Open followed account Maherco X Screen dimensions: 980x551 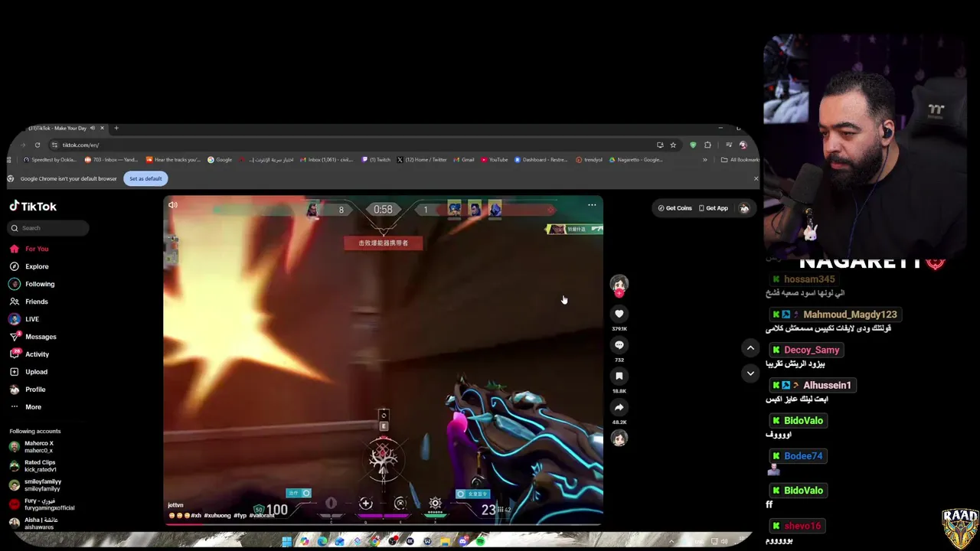coord(32,447)
